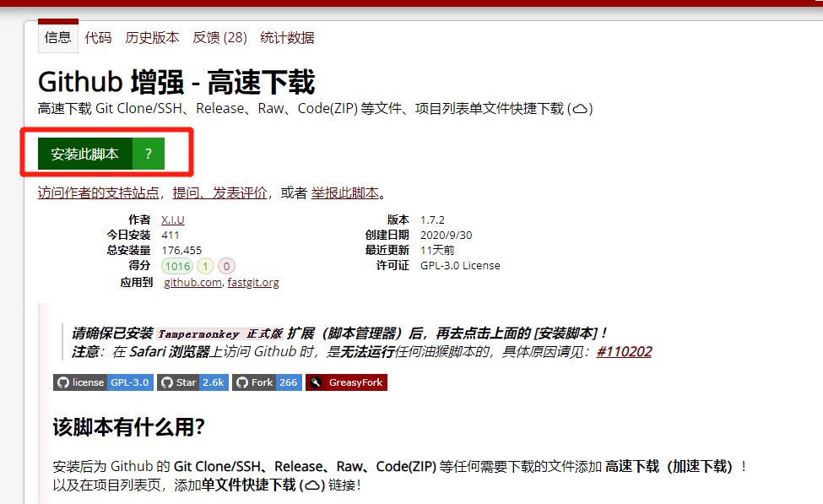The image size is (823, 504).
Task: Open the 信息 tab
Action: coord(57,37)
